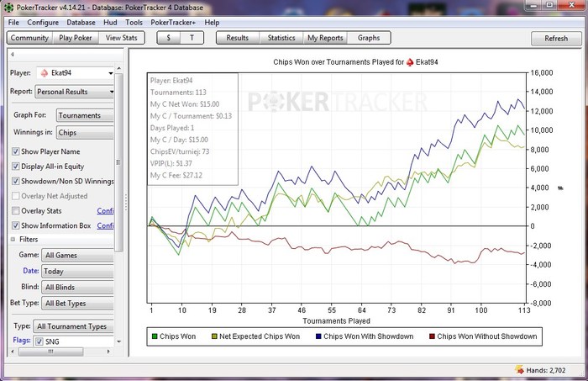Click the hands status icon in status bar
This screenshot has height=381, width=588.
pyautogui.click(x=519, y=369)
